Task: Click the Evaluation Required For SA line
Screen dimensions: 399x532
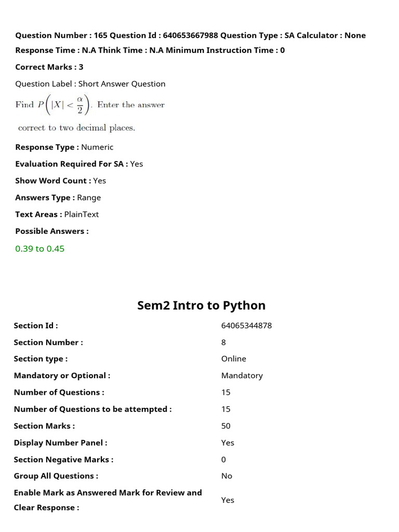Action: 79,164
